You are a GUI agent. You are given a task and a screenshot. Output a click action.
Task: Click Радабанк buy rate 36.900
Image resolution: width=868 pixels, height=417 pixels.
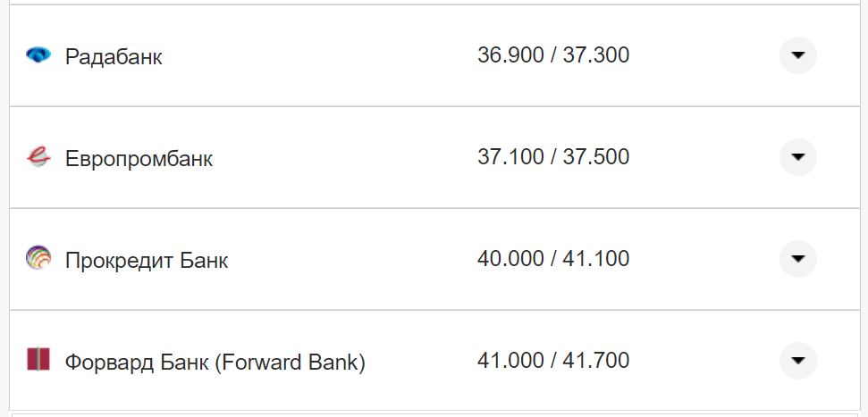tap(510, 55)
